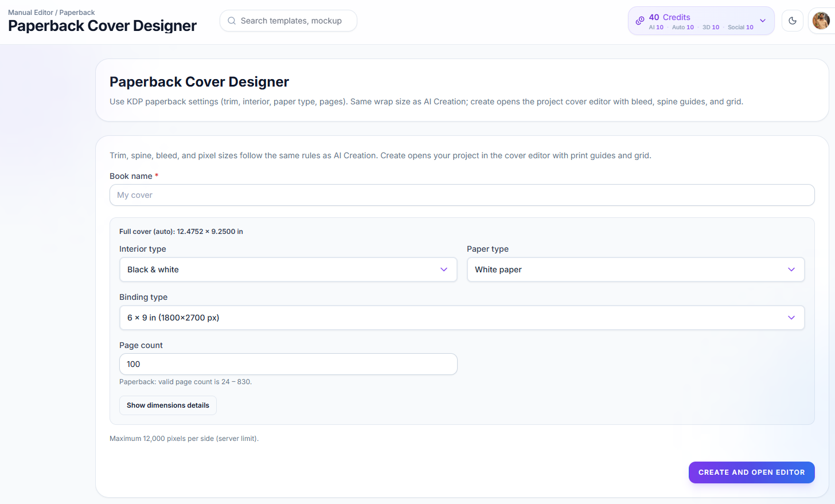Click the Full cover (auto) dimensions text
Viewport: 835px width, 504px height.
181,232
